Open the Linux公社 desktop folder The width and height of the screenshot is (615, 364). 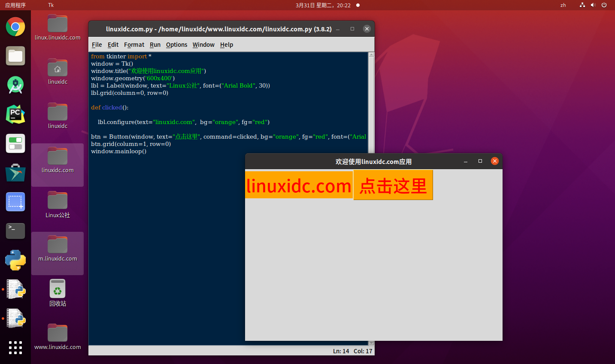pos(58,205)
